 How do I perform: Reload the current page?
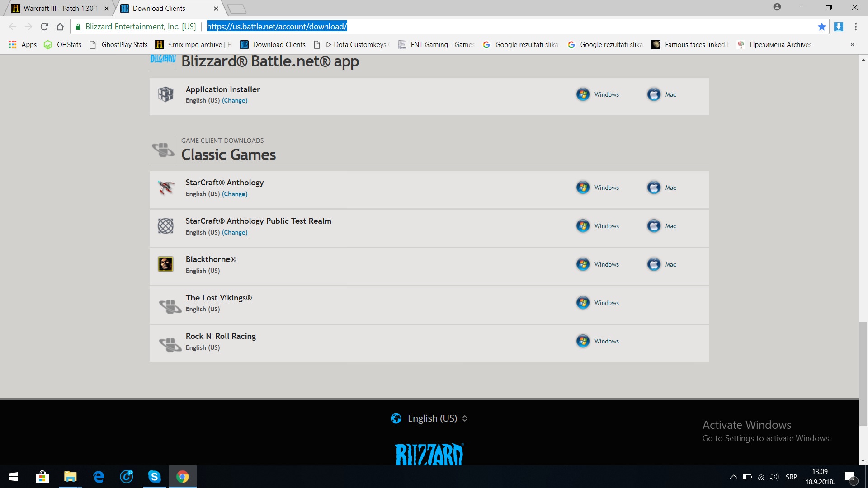pyautogui.click(x=44, y=27)
